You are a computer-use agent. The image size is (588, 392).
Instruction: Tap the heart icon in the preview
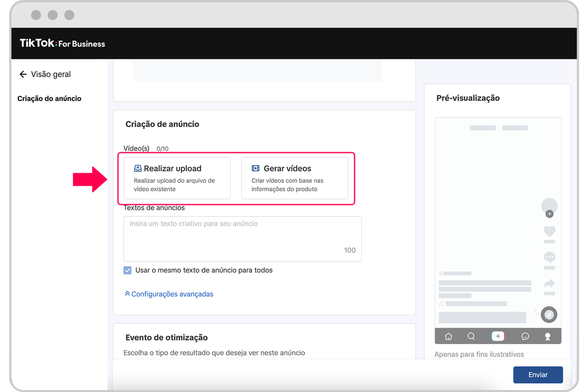pos(549,231)
